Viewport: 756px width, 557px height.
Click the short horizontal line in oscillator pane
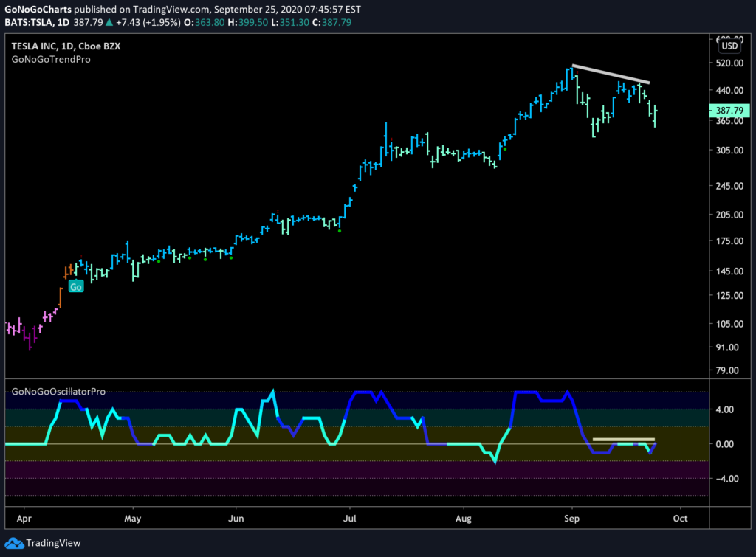coord(623,440)
